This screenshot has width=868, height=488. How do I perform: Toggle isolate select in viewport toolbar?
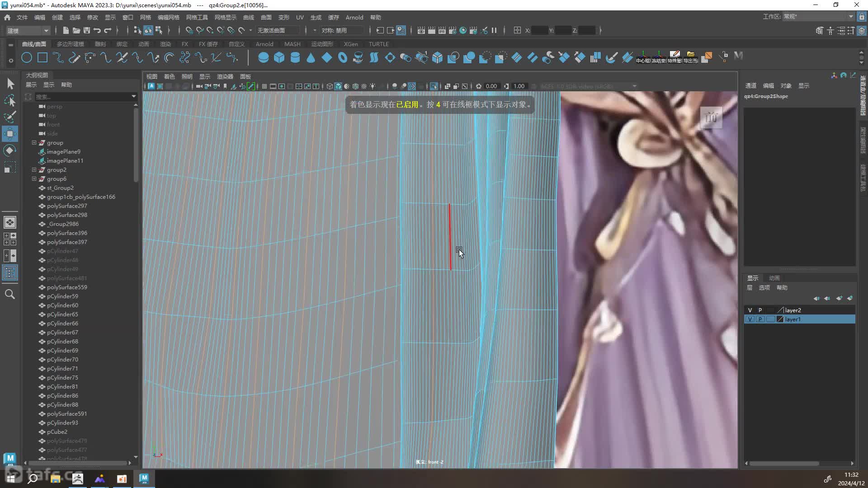point(434,86)
